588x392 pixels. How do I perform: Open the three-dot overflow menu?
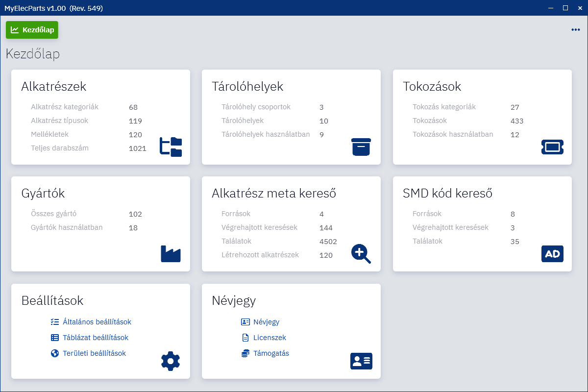576,30
